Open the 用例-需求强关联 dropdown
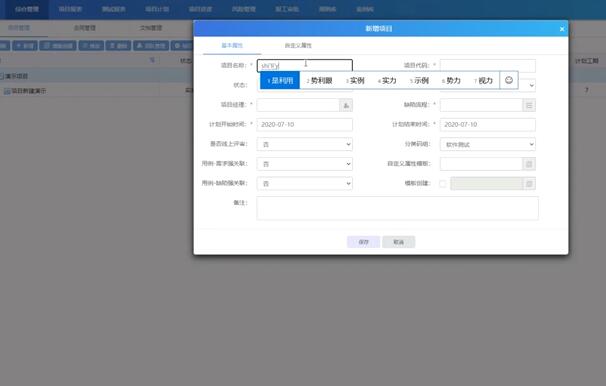The height and width of the screenshot is (386, 606). 305,164
